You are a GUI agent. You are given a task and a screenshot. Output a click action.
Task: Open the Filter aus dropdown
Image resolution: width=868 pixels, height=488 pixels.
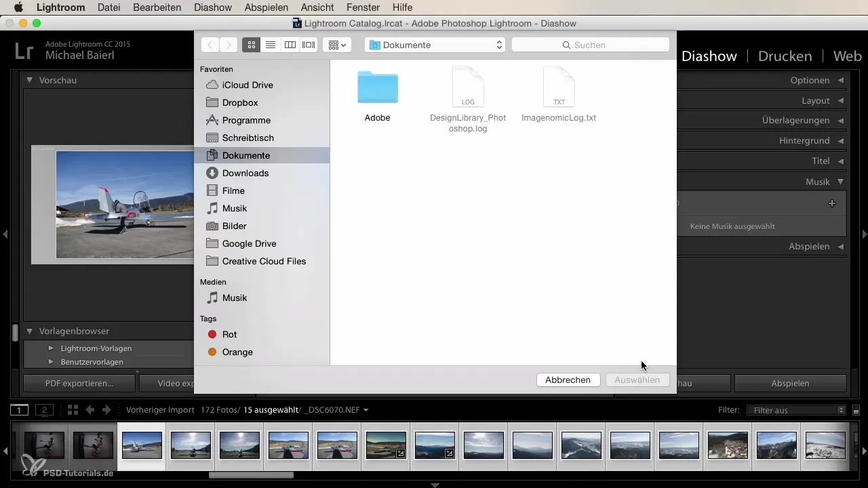[795, 410]
